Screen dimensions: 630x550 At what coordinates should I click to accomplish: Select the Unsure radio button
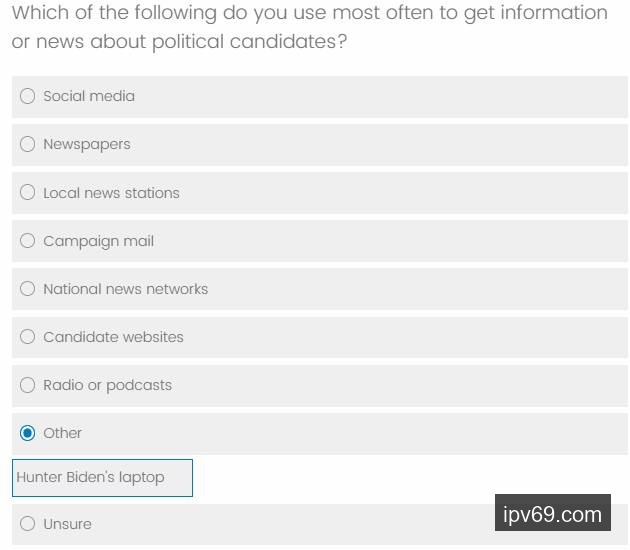tap(28, 524)
